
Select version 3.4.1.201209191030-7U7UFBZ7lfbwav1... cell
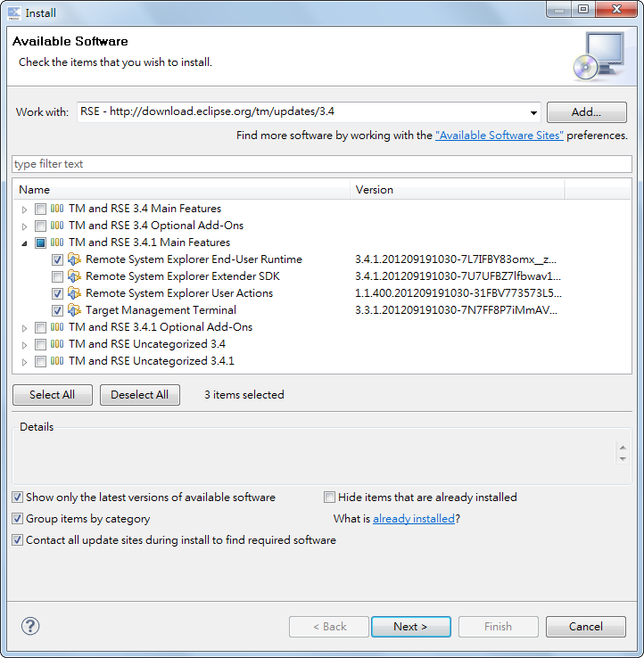click(458, 276)
